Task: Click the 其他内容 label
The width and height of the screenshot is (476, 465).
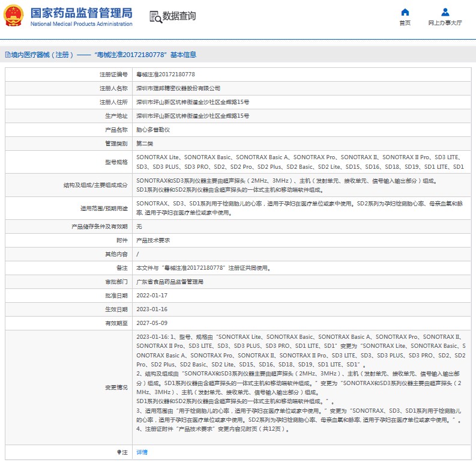Action: point(116,254)
